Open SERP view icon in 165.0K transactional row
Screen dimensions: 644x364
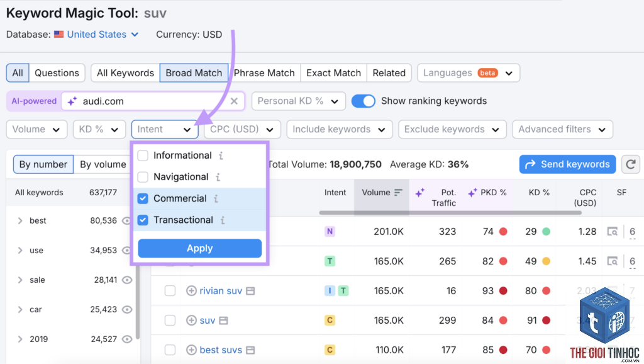pyautogui.click(x=613, y=261)
